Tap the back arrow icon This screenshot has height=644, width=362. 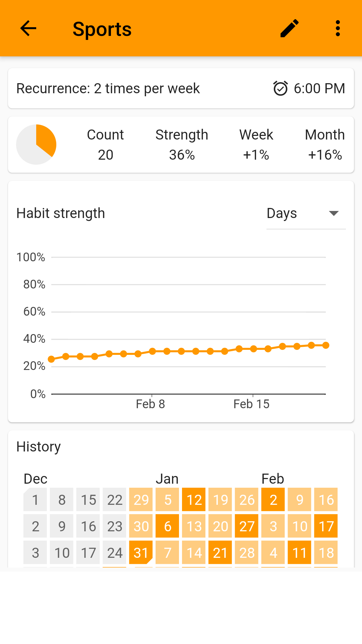(28, 28)
